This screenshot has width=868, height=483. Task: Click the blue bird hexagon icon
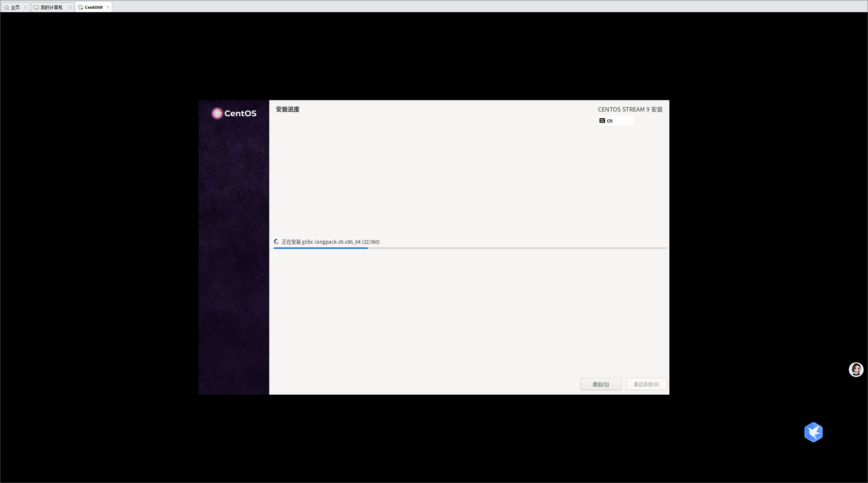click(813, 432)
